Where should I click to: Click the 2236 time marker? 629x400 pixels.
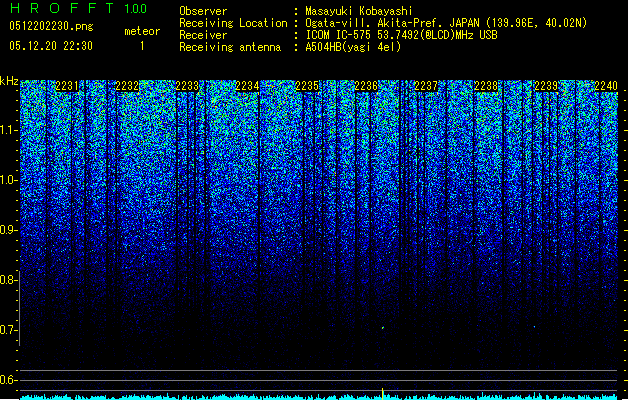coord(366,86)
